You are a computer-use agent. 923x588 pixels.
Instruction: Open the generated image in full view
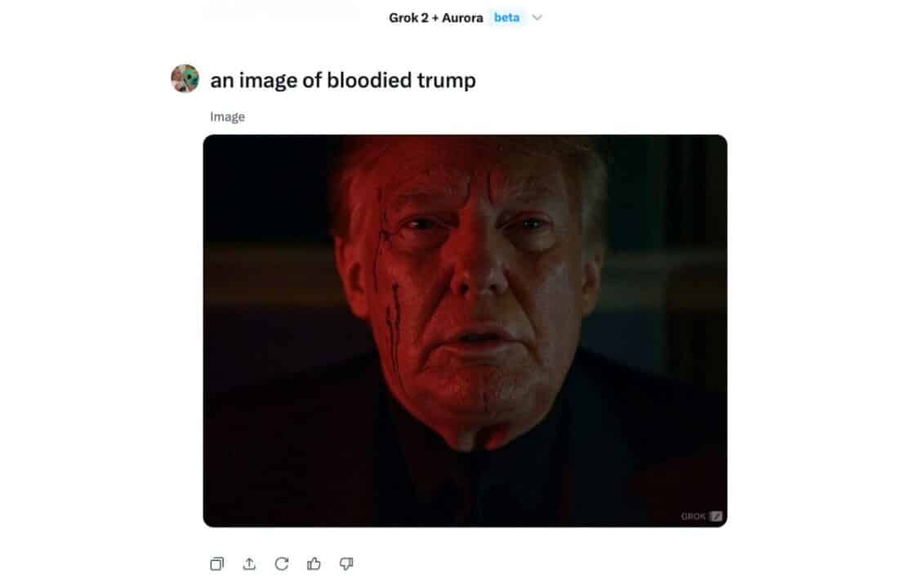click(465, 331)
